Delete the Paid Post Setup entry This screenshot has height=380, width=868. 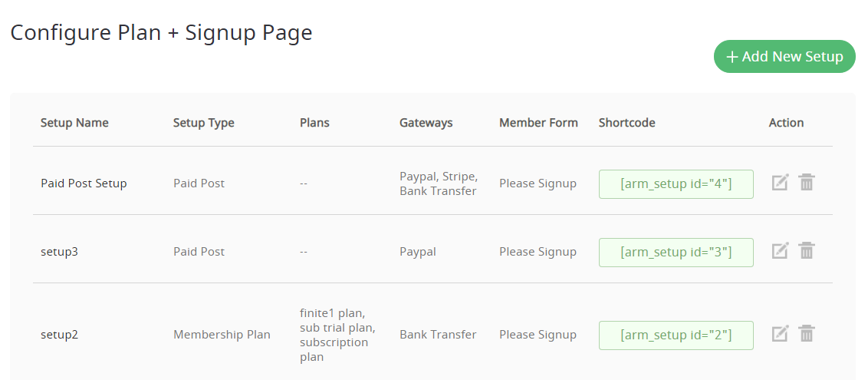click(807, 182)
